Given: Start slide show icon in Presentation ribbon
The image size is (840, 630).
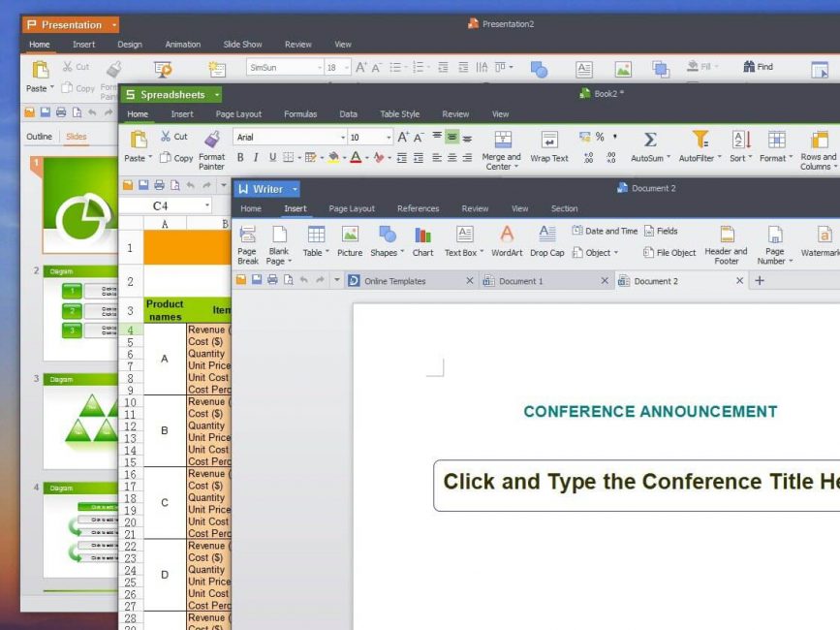Looking at the screenshot, I should (163, 69).
